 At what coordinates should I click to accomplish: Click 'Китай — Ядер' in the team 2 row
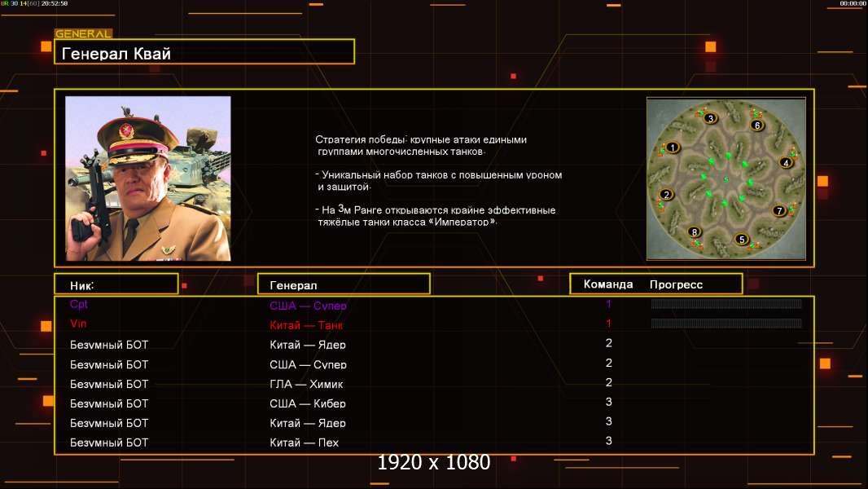(307, 345)
